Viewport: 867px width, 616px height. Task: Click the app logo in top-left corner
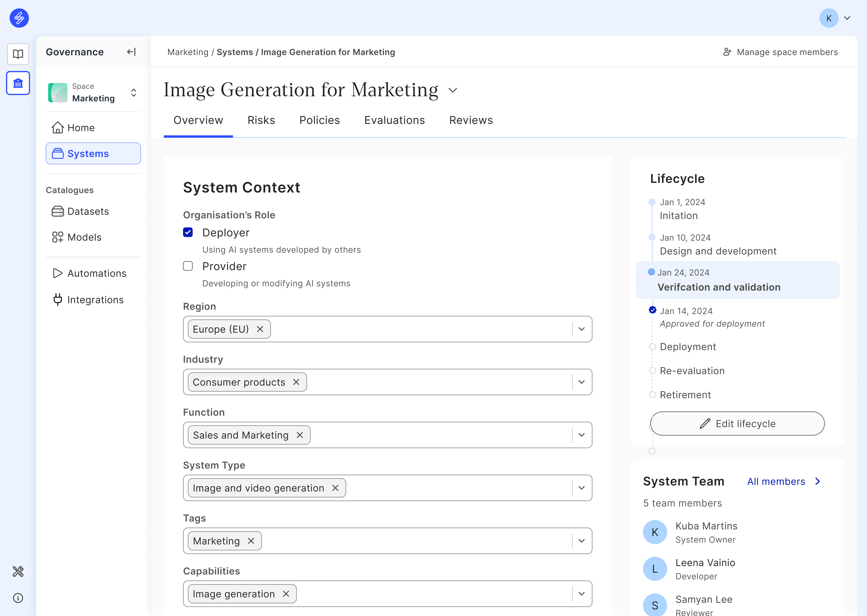click(19, 18)
